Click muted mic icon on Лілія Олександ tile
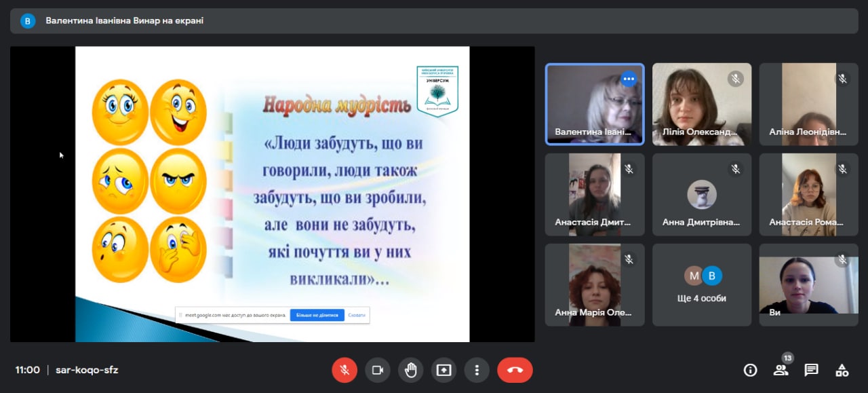The width and height of the screenshot is (868, 393). tap(736, 79)
